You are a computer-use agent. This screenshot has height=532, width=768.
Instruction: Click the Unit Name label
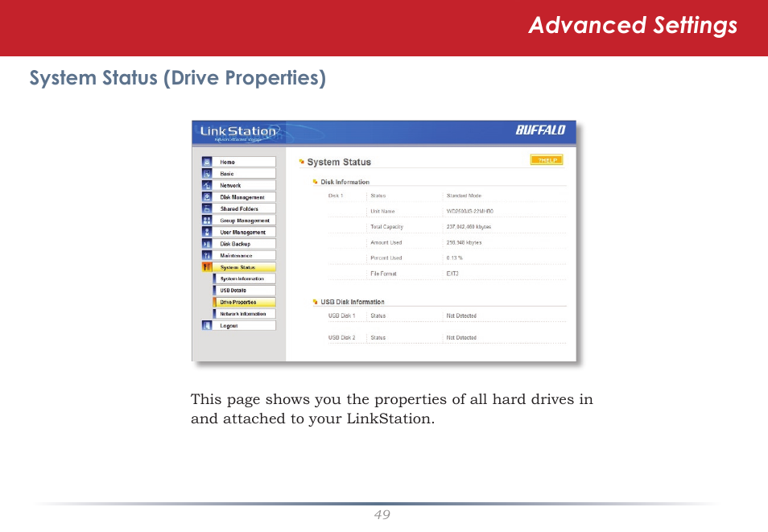[382, 211]
